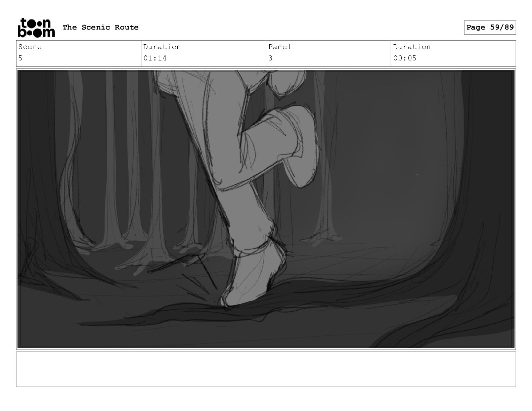Select the 'Scene' header label

click(x=30, y=47)
